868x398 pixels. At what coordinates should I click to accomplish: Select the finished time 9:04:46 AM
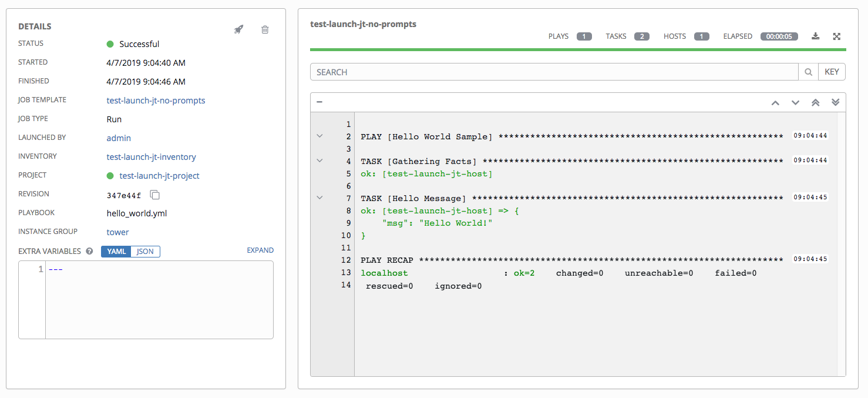(146, 82)
